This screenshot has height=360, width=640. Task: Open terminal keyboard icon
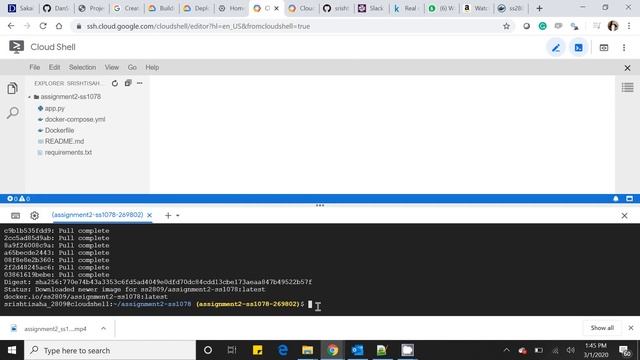[x=16, y=216]
